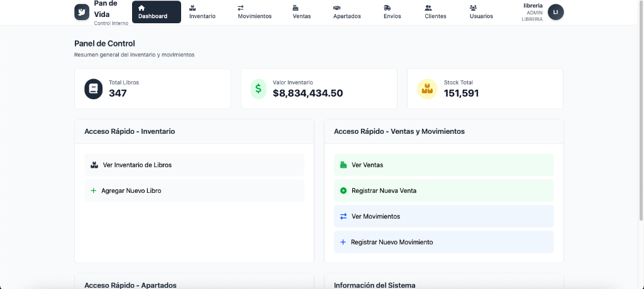This screenshot has height=289, width=644.
Task: Click the Información del Sistema header
Action: (x=375, y=285)
